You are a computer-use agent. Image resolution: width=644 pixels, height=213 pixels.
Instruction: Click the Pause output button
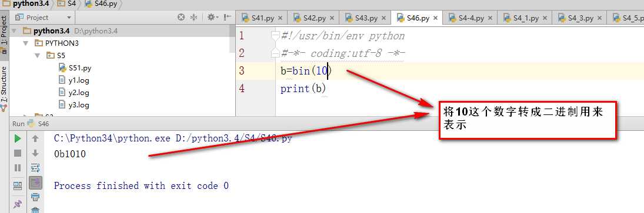tap(18, 168)
